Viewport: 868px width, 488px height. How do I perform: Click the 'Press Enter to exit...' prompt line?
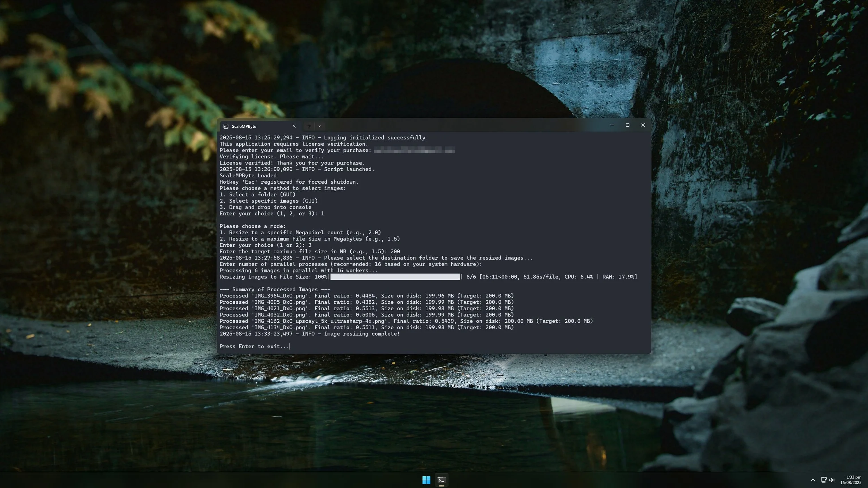pyautogui.click(x=254, y=346)
